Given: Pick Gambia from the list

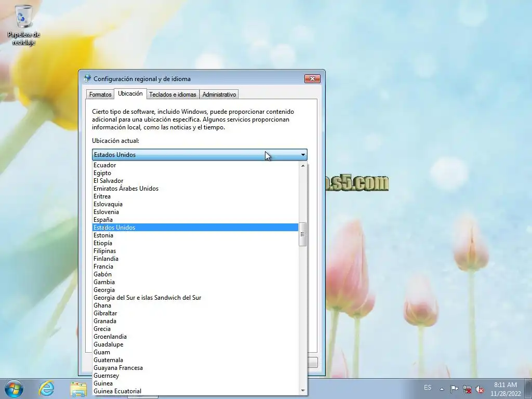Looking at the screenshot, I should coord(195,282).
